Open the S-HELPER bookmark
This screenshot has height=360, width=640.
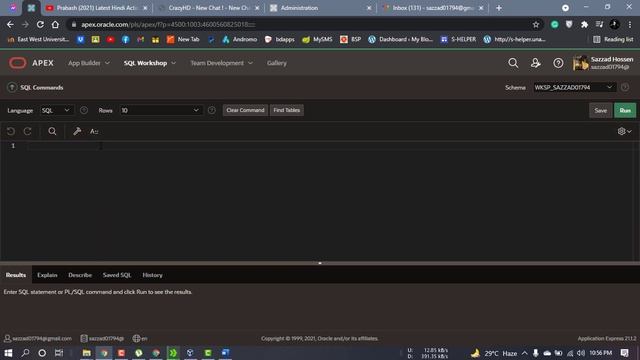(x=458, y=40)
